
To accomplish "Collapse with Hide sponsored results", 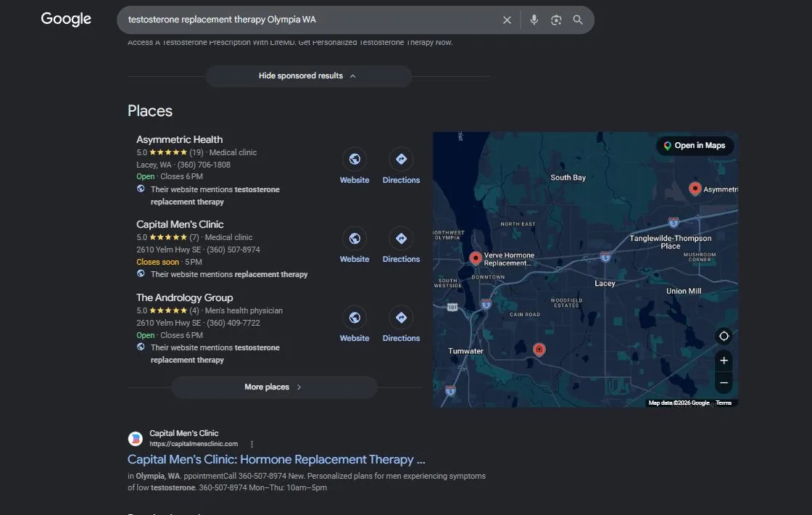I will click(309, 75).
